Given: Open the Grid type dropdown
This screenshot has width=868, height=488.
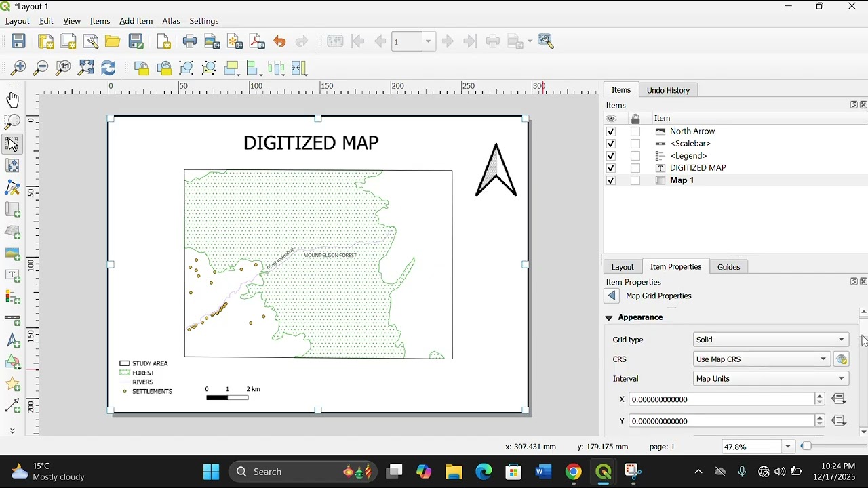Looking at the screenshot, I should [x=771, y=340].
